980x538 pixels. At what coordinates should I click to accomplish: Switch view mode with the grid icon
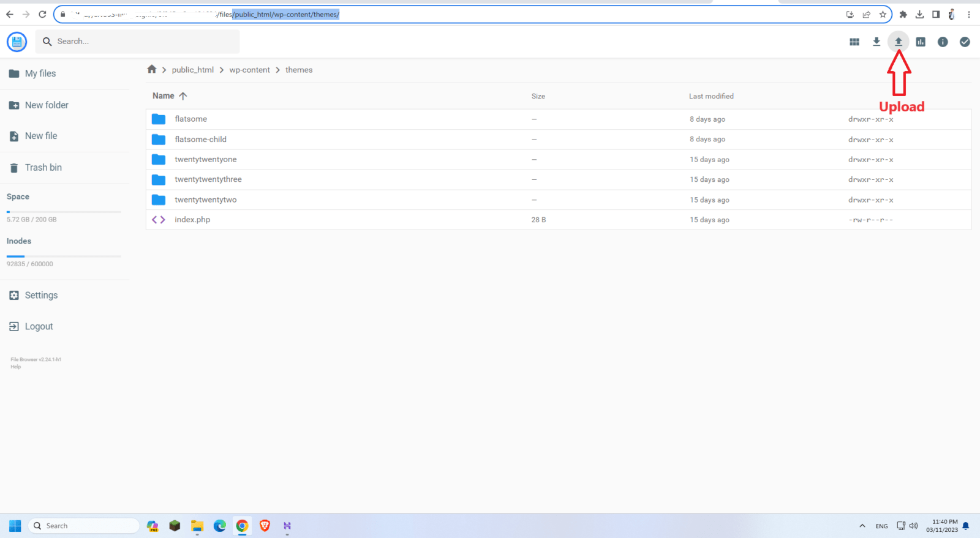click(854, 42)
